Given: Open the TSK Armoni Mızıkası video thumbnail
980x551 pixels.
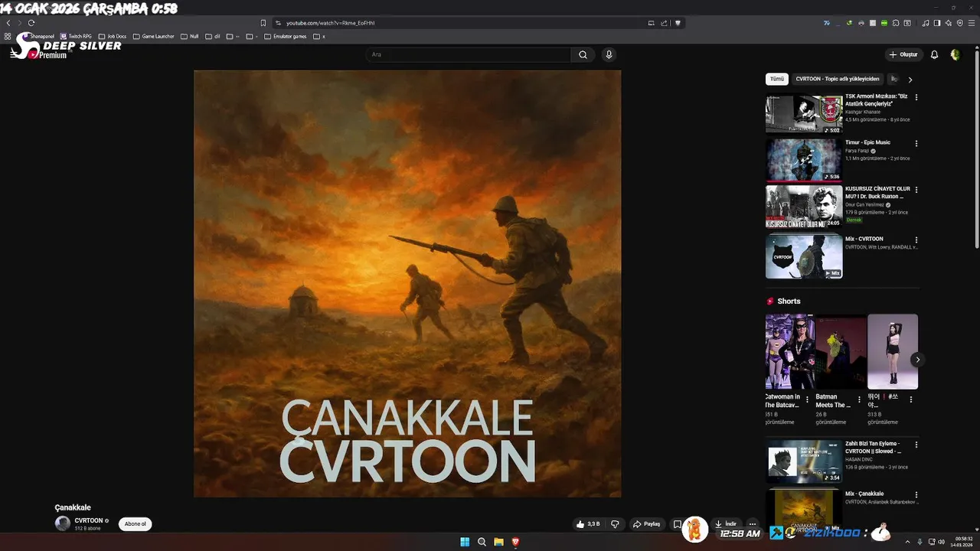Looking at the screenshot, I should (x=804, y=114).
